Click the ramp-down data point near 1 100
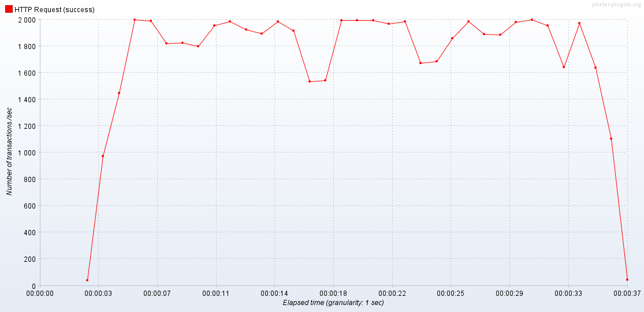Screen dimensions: 644x312 coord(611,139)
